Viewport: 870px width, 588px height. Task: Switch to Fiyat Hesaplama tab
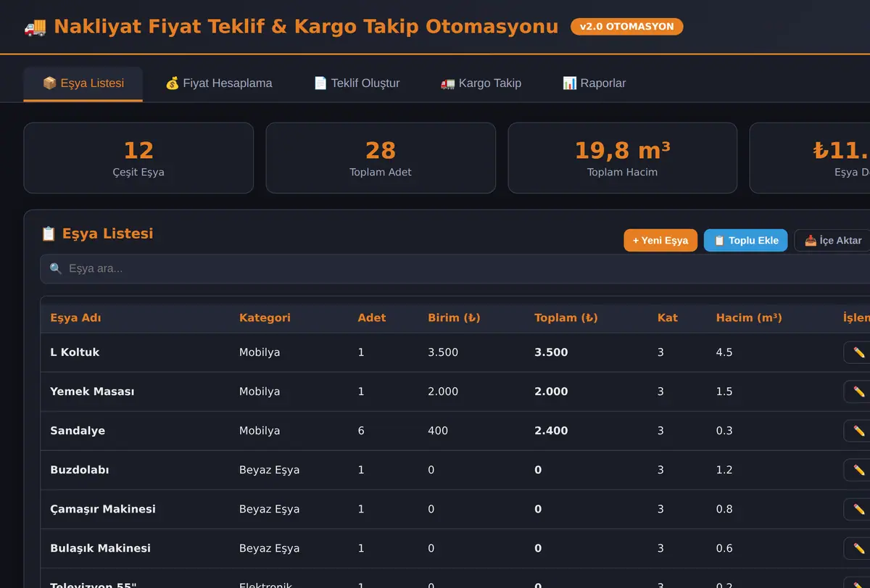coord(219,83)
